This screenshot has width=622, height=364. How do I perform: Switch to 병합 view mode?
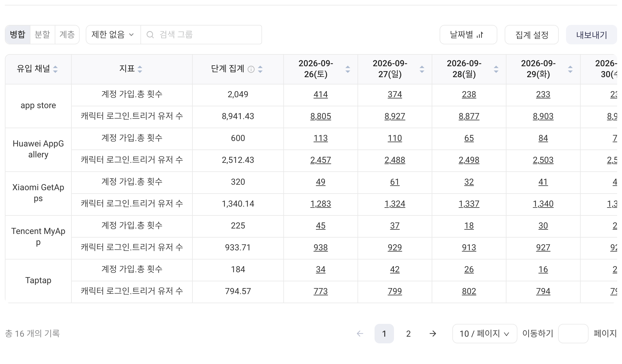[18, 35]
